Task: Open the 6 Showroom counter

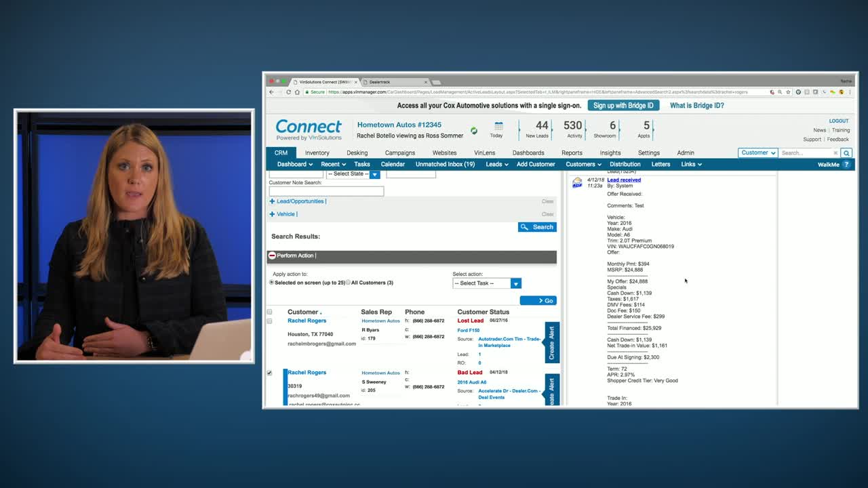Action: (x=606, y=129)
